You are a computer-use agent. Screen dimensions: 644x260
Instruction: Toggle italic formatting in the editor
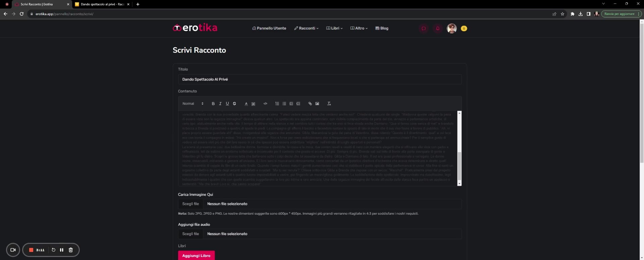pyautogui.click(x=220, y=104)
